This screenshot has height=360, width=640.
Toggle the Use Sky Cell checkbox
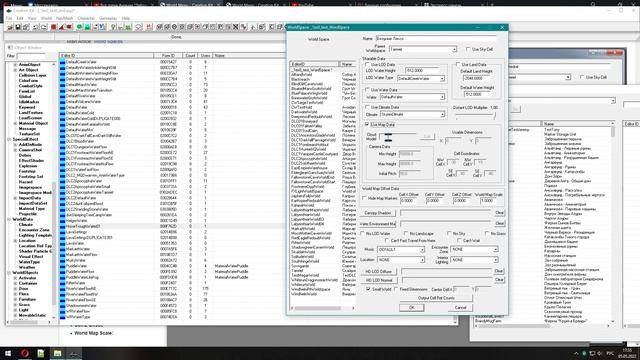[468, 49]
